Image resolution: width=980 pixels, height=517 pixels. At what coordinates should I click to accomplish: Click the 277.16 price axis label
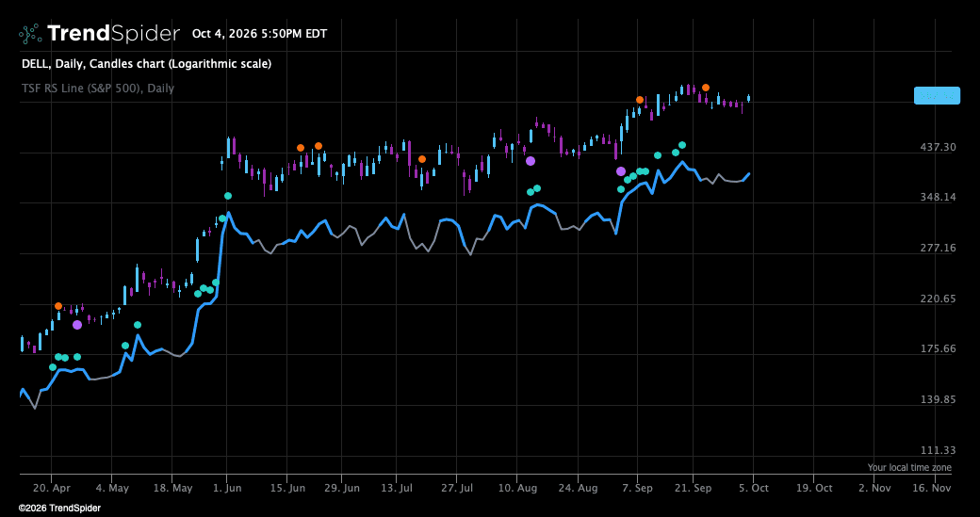tap(939, 248)
